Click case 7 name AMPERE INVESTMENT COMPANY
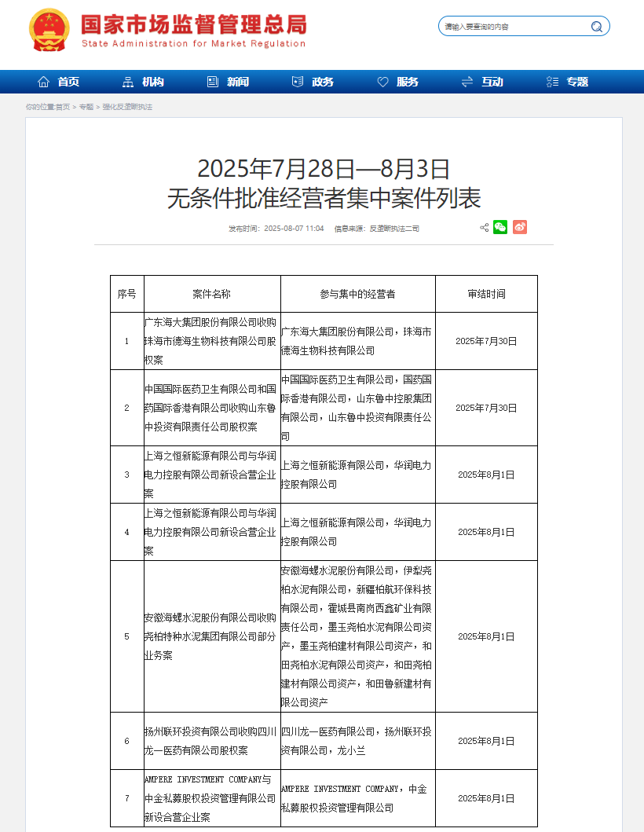Viewport: 644px width, 832px height. coord(210,798)
